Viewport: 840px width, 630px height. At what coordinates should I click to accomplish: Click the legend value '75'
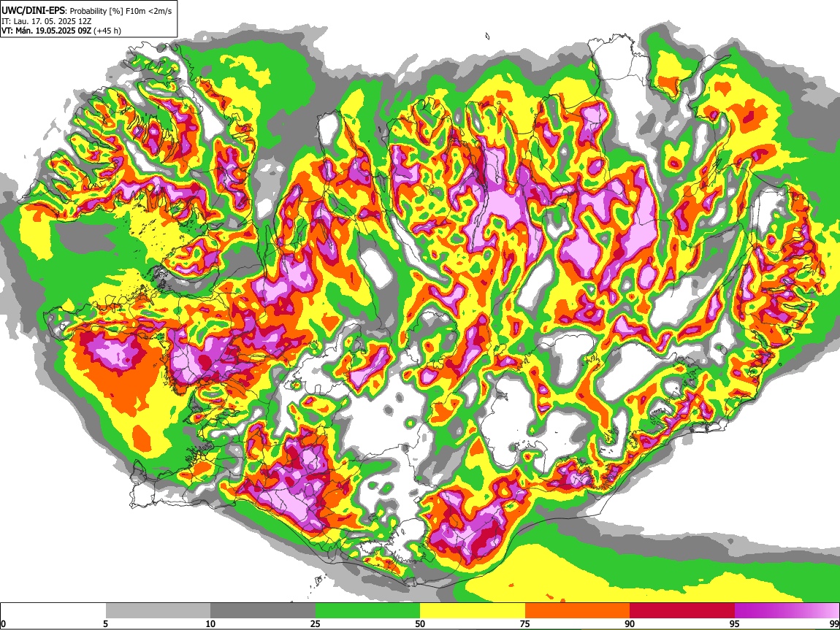tap(525, 624)
